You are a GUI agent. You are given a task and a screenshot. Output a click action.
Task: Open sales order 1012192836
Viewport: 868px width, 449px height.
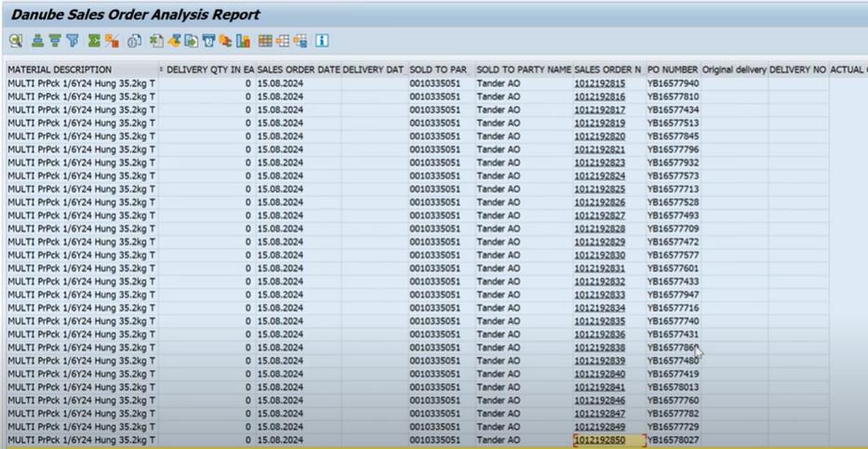point(599,335)
